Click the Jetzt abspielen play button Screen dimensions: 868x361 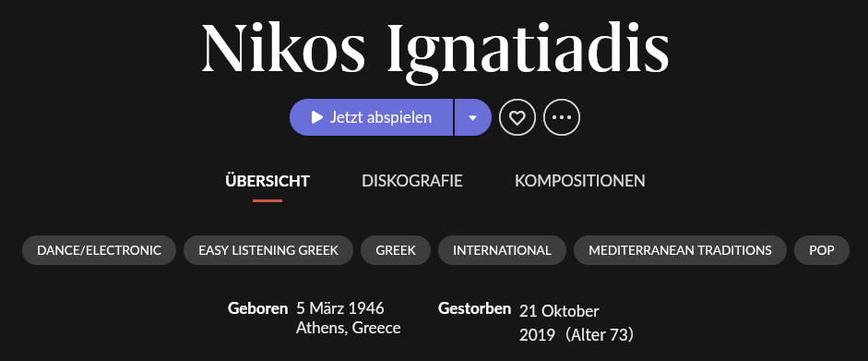pos(371,117)
